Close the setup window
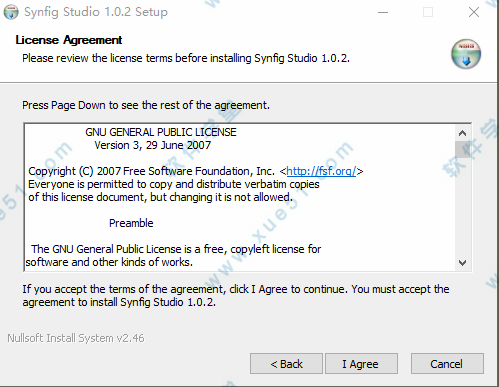This screenshot has width=499, height=387. pyautogui.click(x=474, y=12)
